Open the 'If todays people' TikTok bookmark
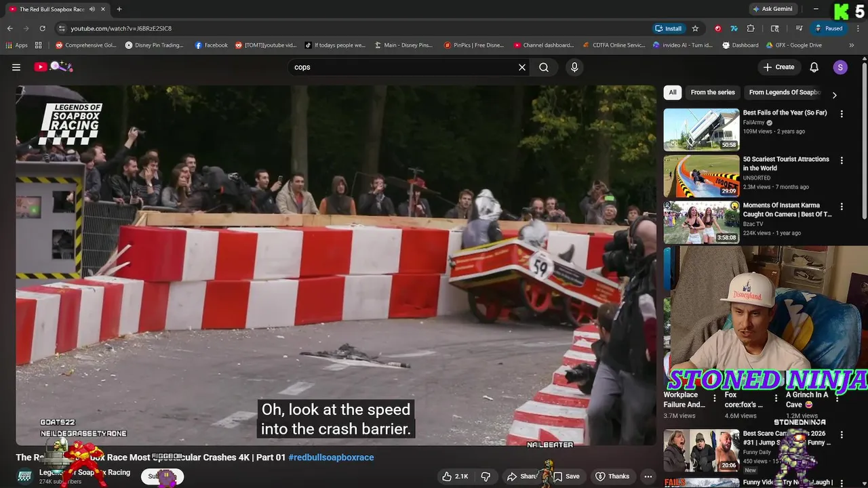868x488 pixels. pyautogui.click(x=335, y=45)
